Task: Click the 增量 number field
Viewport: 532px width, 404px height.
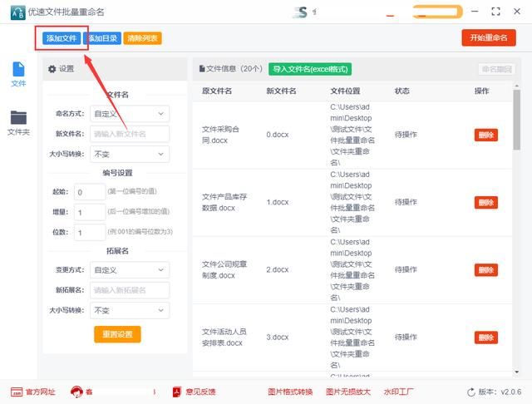Action: coord(90,212)
